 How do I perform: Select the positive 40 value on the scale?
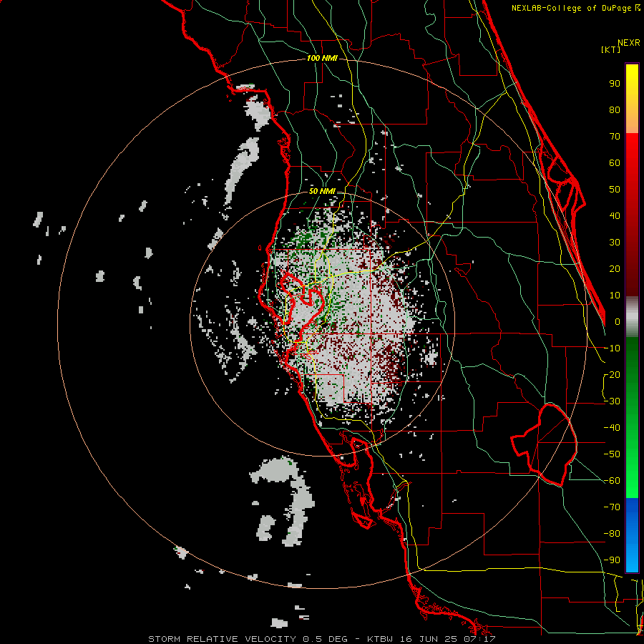615,215
